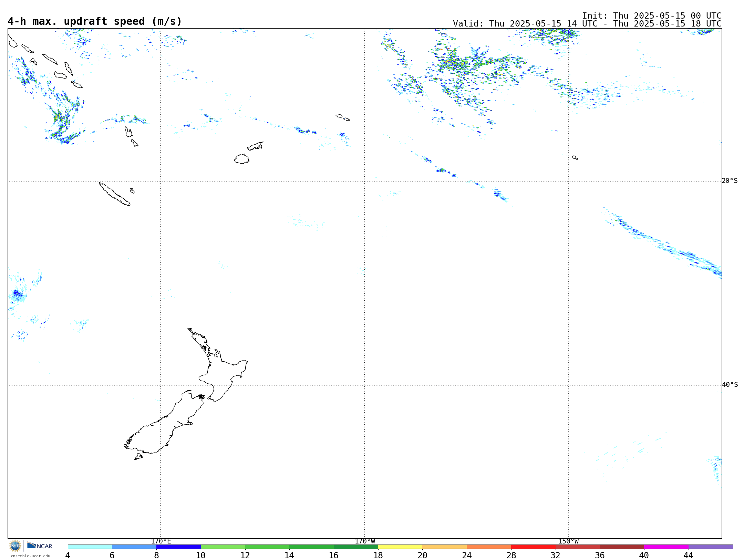
Task: Click the colorbar tick label 24
Action: [467, 555]
